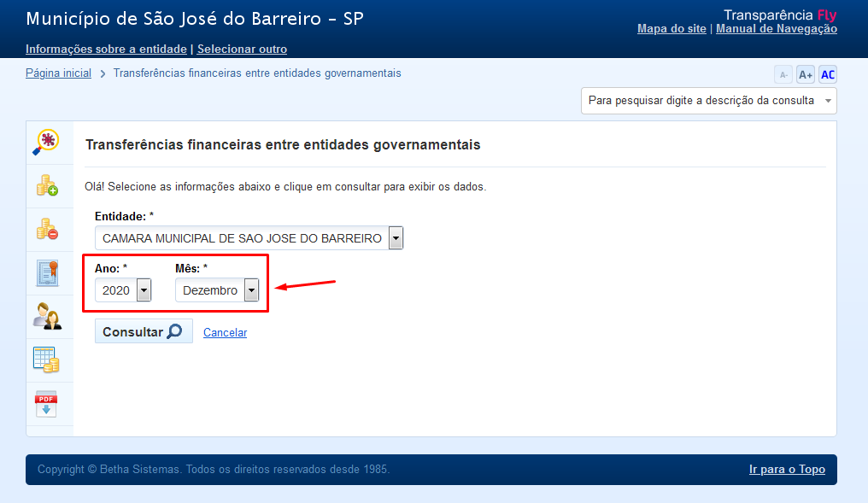Open the Mapa do site link
868x503 pixels.
pyautogui.click(x=672, y=28)
